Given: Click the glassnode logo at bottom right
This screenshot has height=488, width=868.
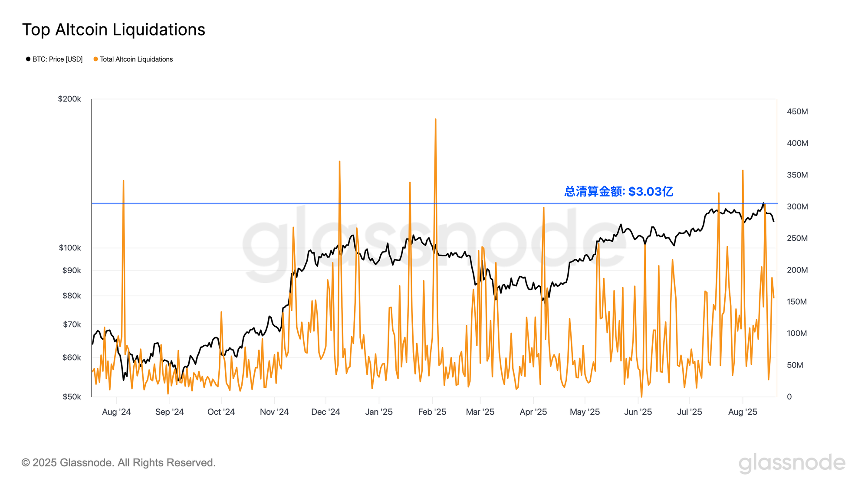Looking at the screenshot, I should (792, 463).
